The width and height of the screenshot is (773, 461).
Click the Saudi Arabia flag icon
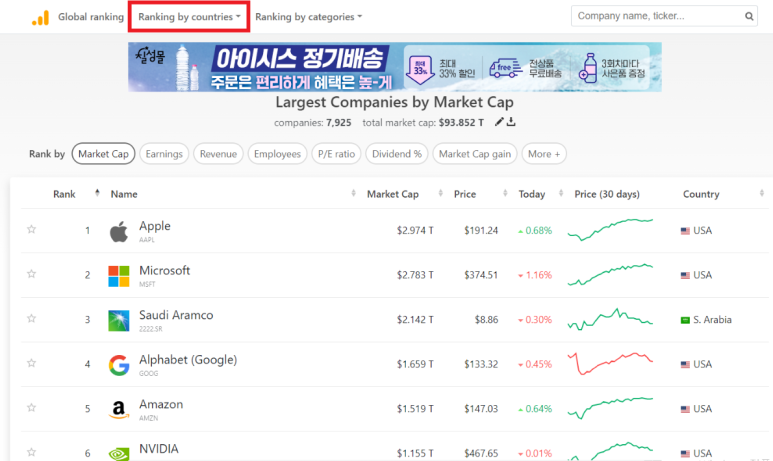coord(685,320)
